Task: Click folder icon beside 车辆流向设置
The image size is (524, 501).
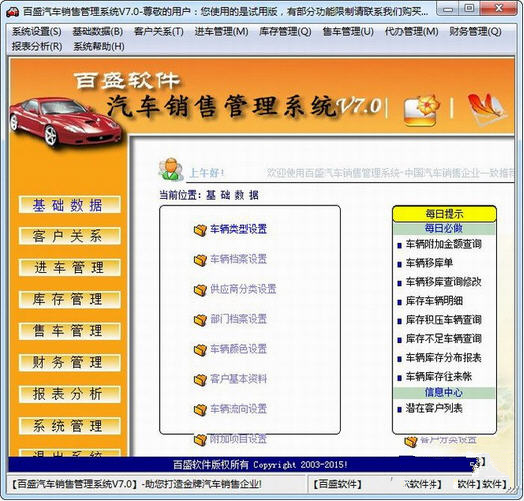Action: point(201,409)
